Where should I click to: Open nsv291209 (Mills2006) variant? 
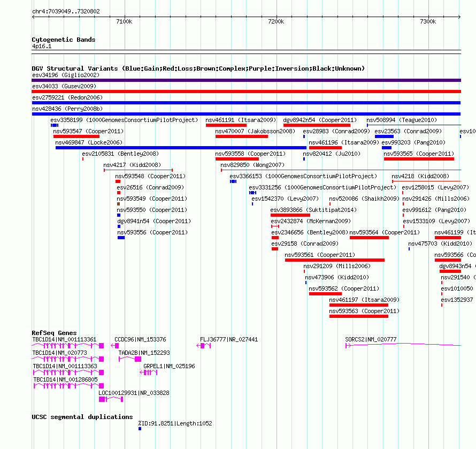304,271
